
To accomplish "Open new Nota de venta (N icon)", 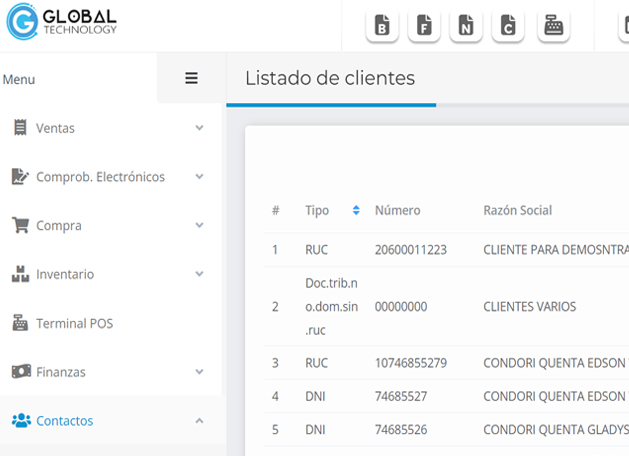I will tap(466, 26).
